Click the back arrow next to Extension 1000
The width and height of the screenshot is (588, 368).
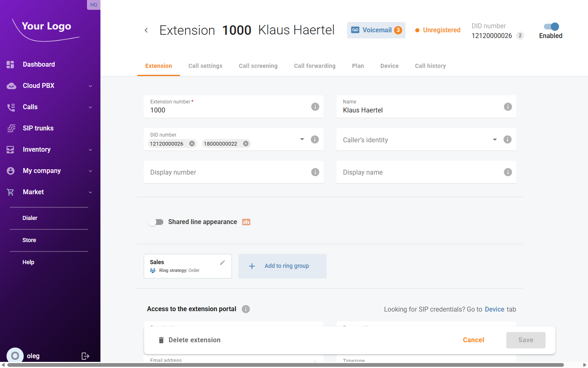coord(146,30)
